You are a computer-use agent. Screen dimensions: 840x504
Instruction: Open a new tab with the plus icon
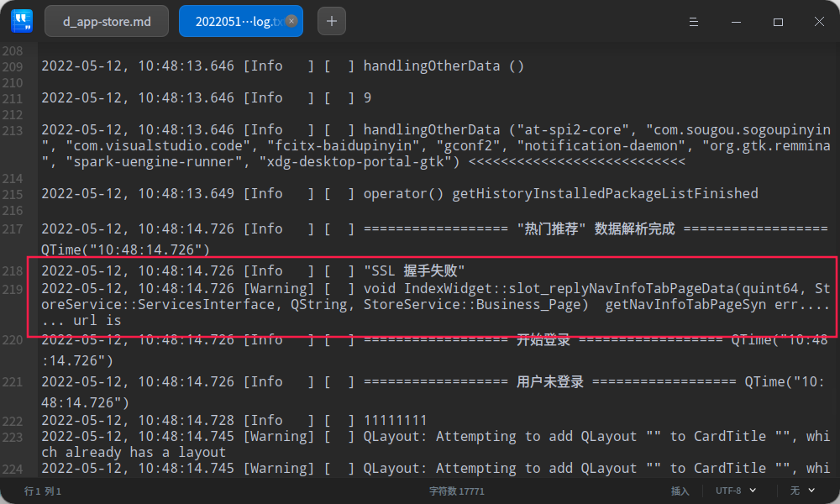tap(331, 21)
